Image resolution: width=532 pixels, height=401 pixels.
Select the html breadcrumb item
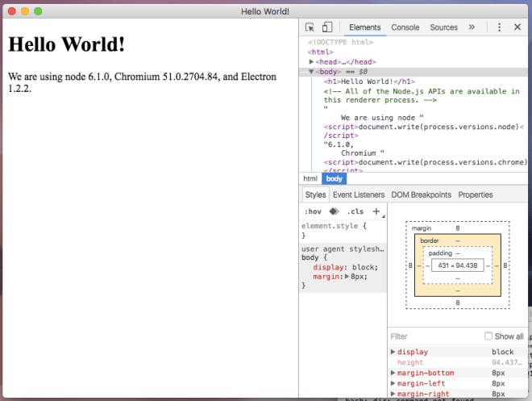[x=310, y=178]
